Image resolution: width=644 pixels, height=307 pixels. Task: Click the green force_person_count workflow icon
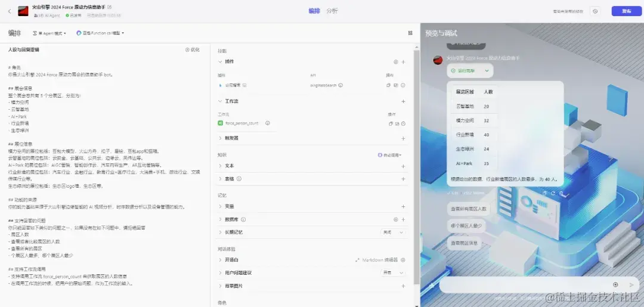(x=221, y=123)
